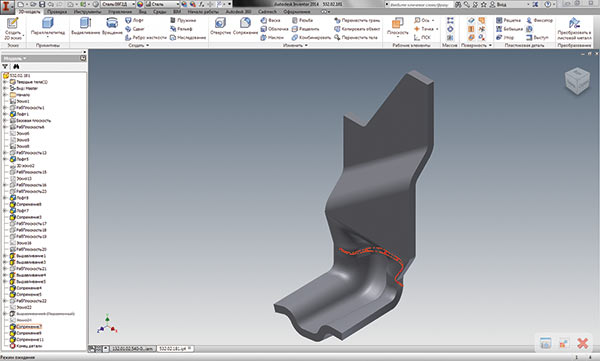The width and height of the screenshot is (600, 361).
Task: Create a new 2D sketch
Action: 13,28
